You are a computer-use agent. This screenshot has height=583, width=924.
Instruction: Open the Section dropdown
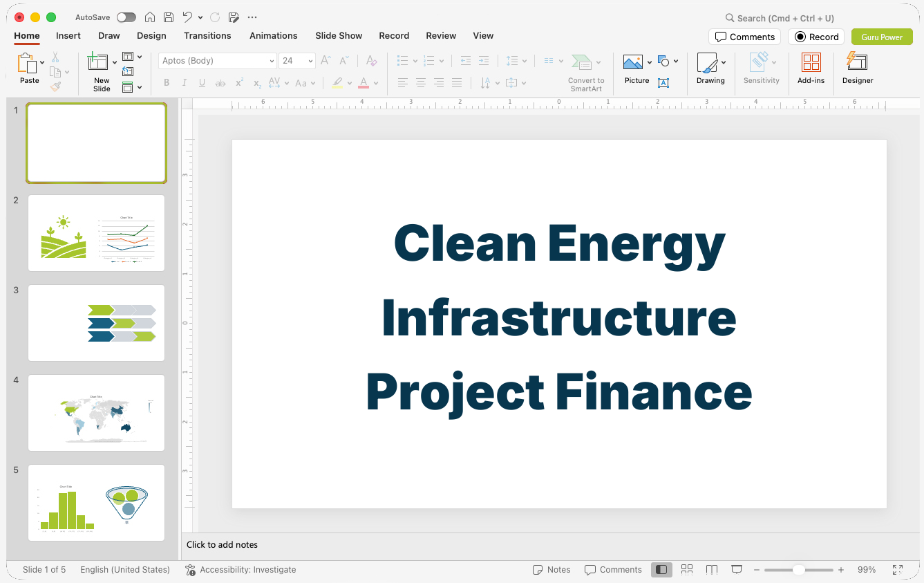coord(132,87)
